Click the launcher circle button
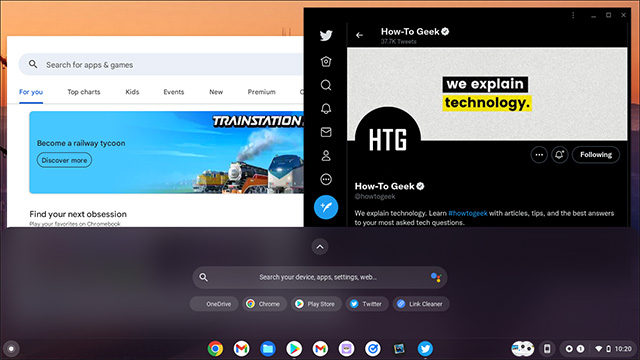 (x=11, y=349)
